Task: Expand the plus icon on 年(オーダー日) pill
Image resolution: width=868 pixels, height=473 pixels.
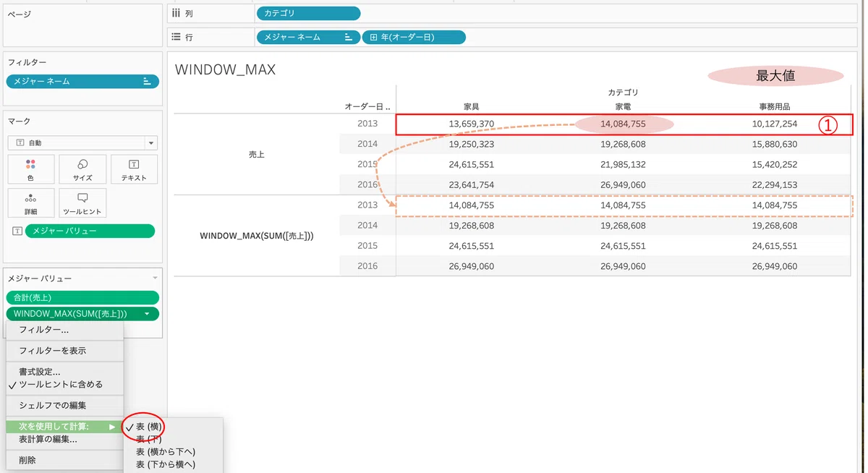Action: tap(373, 37)
